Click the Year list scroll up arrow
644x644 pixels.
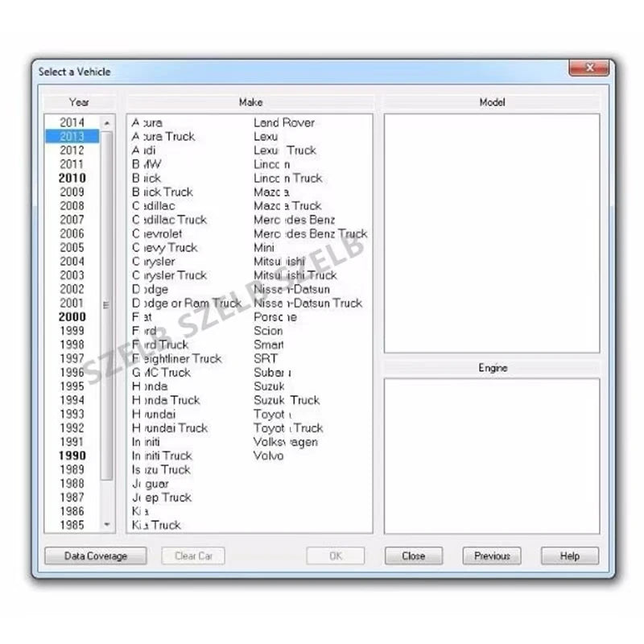pos(107,123)
